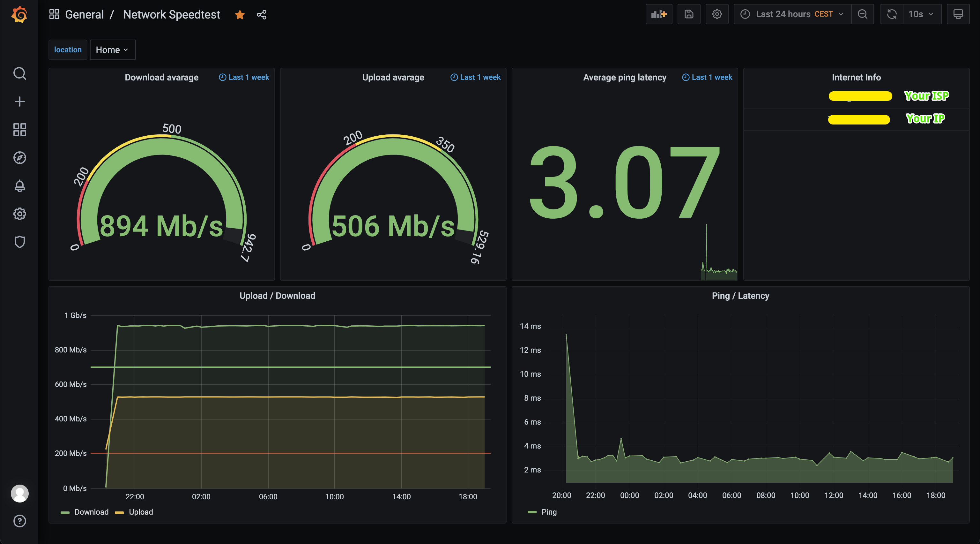Open the Explore compass icon
Image resolution: width=980 pixels, height=544 pixels.
coord(19,158)
